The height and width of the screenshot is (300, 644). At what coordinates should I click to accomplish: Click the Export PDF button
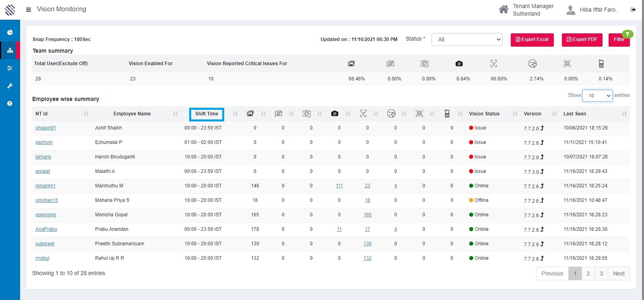[x=582, y=39]
